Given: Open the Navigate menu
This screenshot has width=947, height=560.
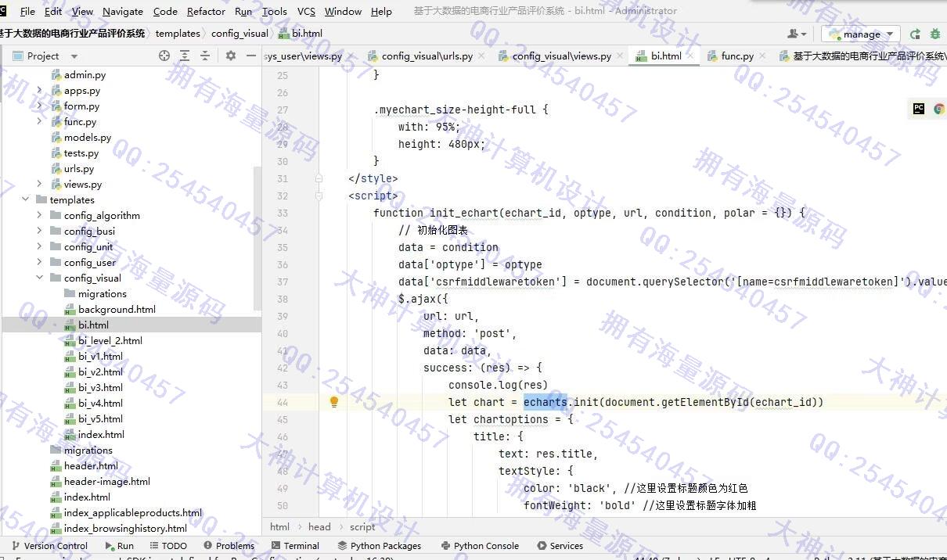Looking at the screenshot, I should click(123, 11).
